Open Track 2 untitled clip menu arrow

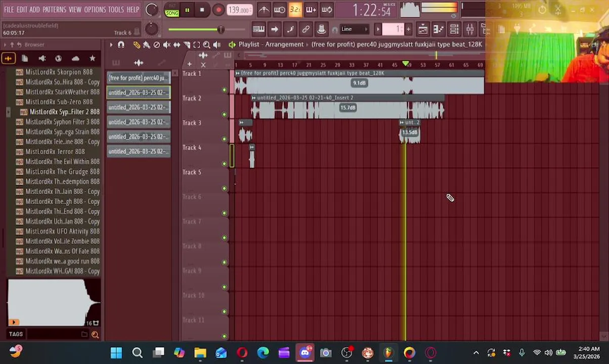tap(254, 98)
